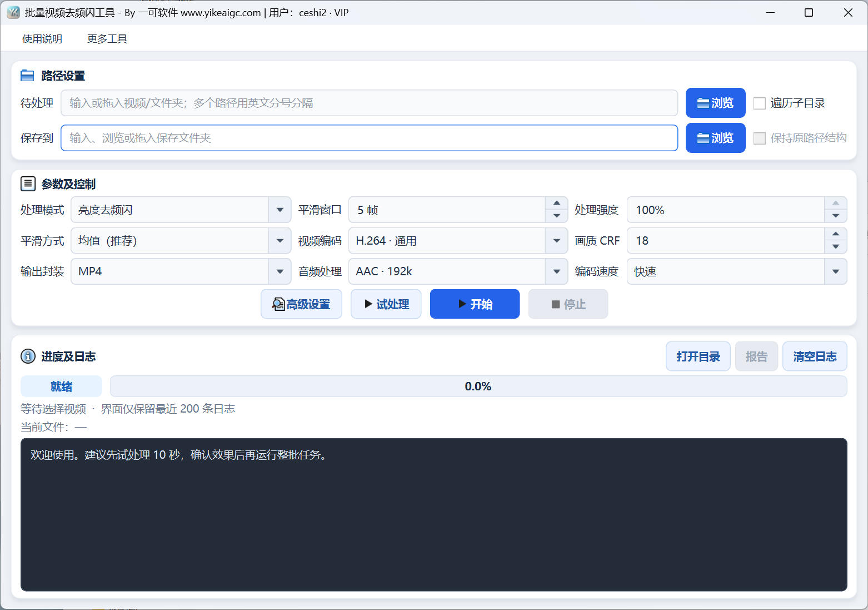Click the 等待选择视频 status text

53,409
